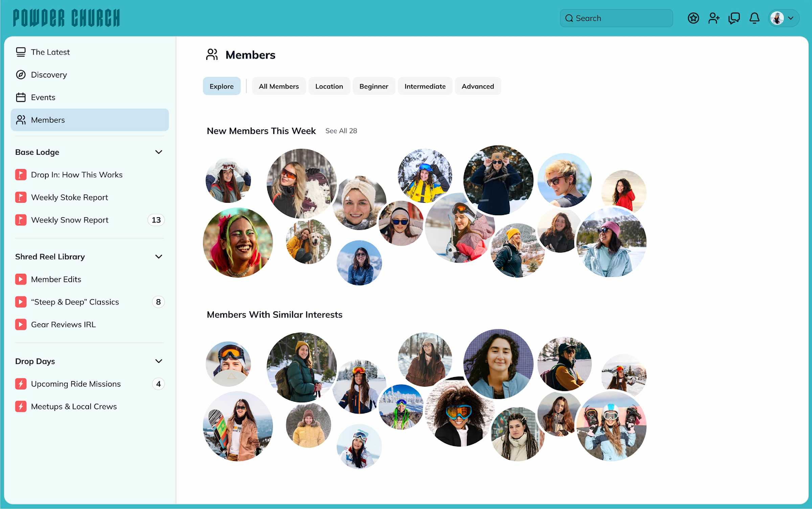The width and height of the screenshot is (812, 509).
Task: Collapse the Shred Reel Library section
Action: (x=158, y=257)
